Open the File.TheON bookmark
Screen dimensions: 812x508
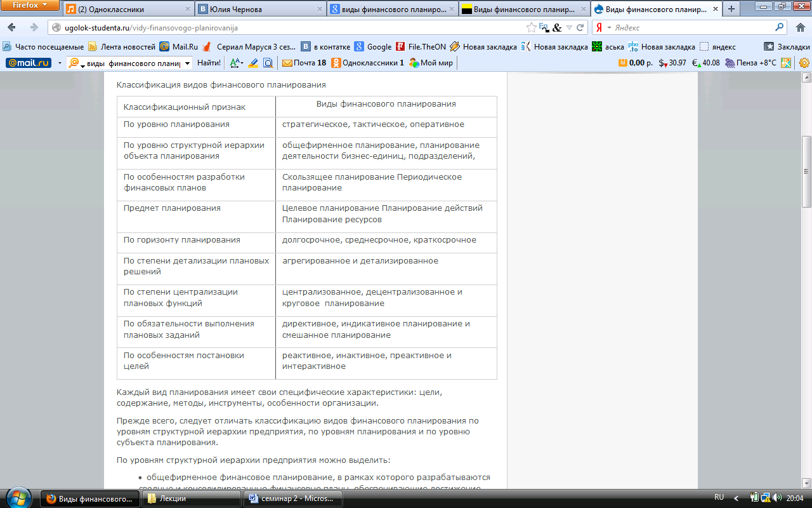click(x=421, y=46)
